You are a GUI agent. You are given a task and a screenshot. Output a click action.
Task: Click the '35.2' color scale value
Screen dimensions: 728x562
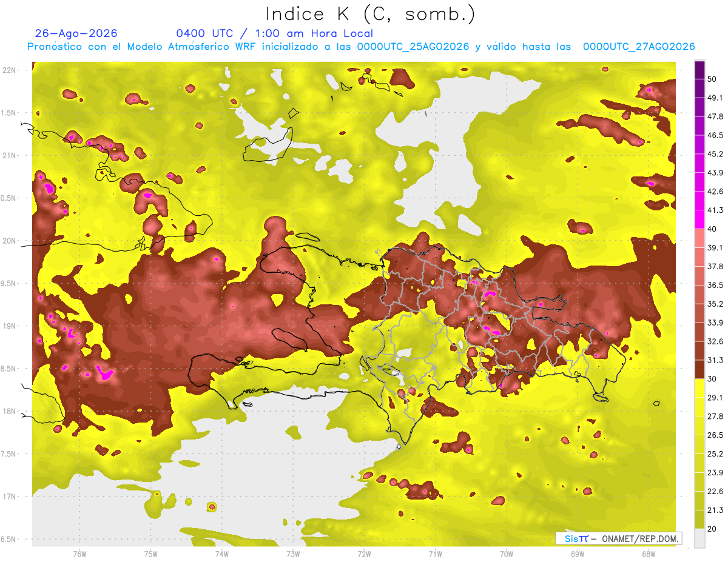point(715,304)
